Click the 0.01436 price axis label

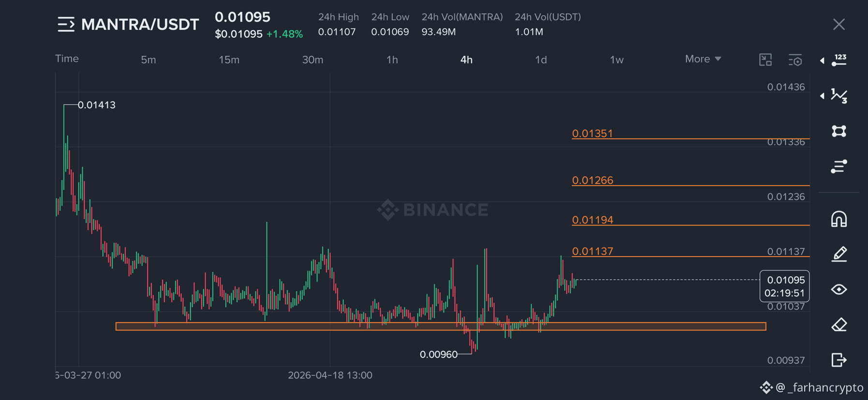click(x=786, y=87)
